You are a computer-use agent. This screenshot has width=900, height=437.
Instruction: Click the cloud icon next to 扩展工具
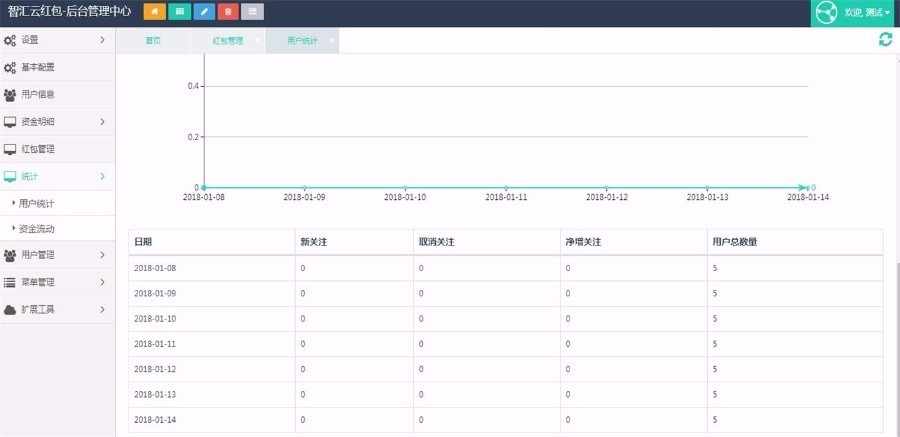(10, 310)
